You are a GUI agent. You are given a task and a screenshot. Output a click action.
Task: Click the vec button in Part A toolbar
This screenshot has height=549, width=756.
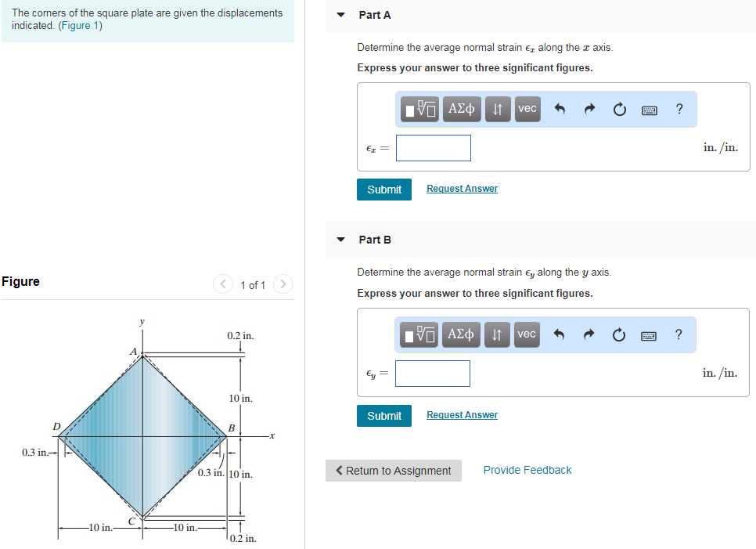[x=527, y=109]
